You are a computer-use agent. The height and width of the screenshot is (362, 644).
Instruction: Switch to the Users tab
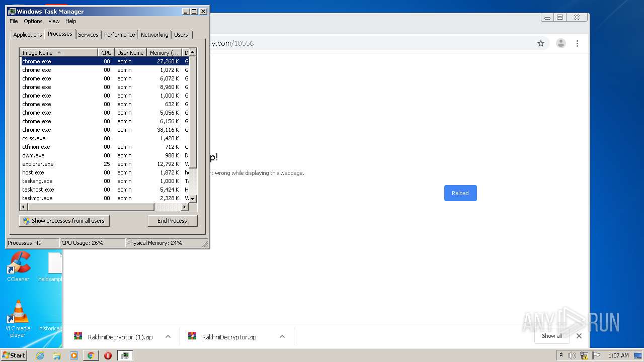181,35
